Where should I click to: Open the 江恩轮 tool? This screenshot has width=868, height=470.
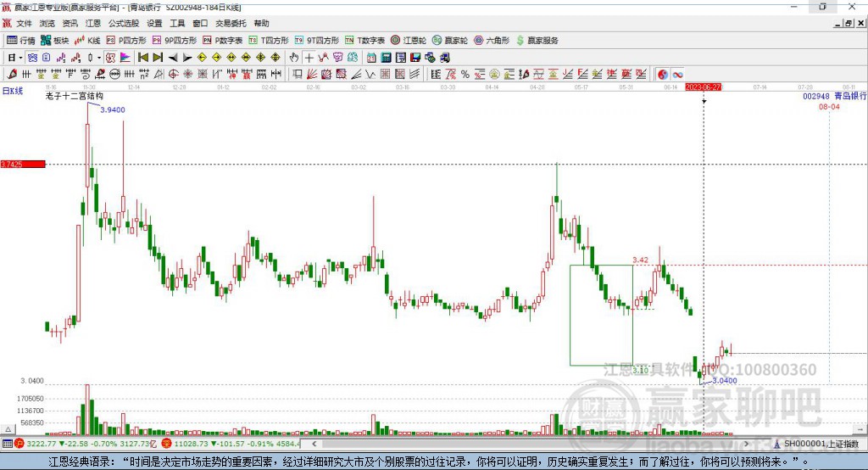click(409, 41)
